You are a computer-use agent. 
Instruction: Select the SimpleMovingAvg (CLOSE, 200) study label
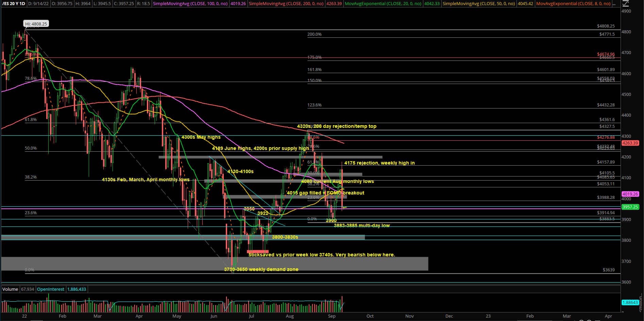click(286, 4)
